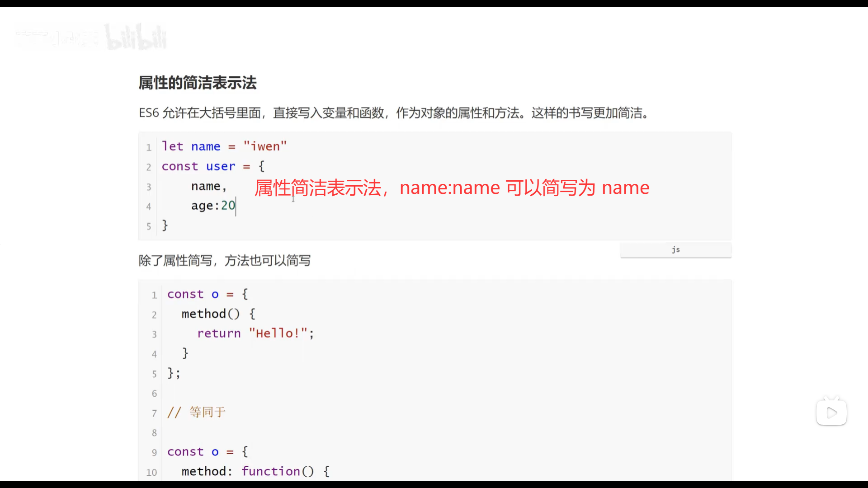This screenshot has height=488, width=868.
Task: Click the closing brace on line 5 of first block
Action: click(x=165, y=225)
